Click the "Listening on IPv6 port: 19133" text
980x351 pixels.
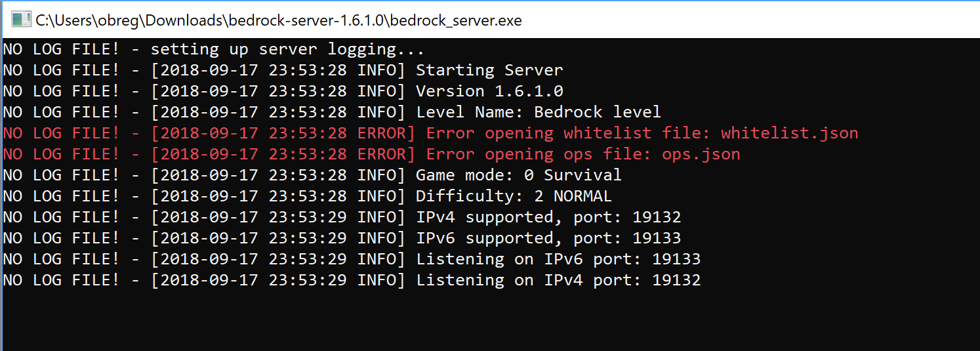point(558,259)
